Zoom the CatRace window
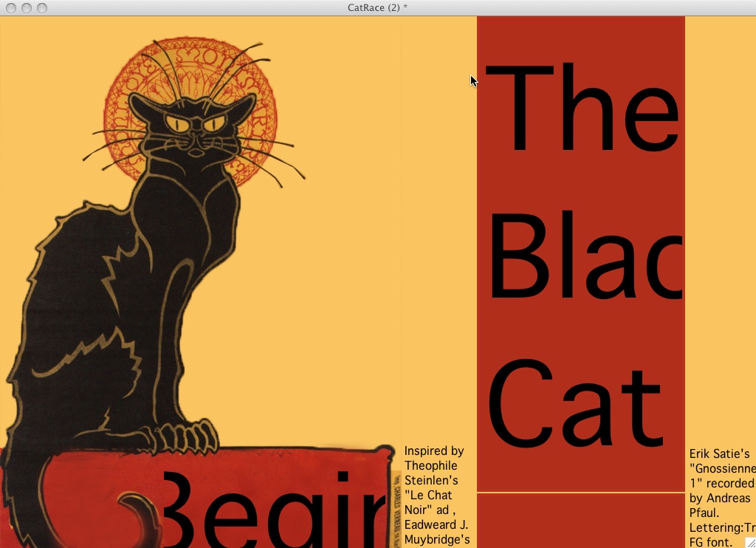 point(42,7)
